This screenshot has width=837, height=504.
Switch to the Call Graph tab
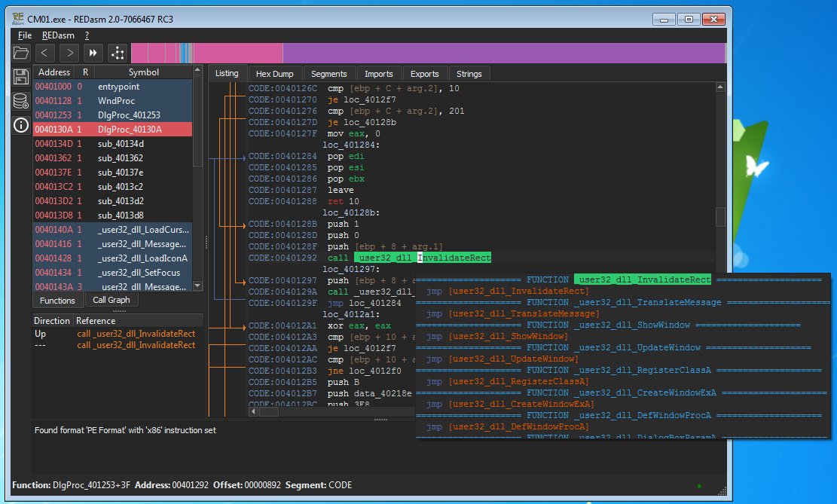111,300
